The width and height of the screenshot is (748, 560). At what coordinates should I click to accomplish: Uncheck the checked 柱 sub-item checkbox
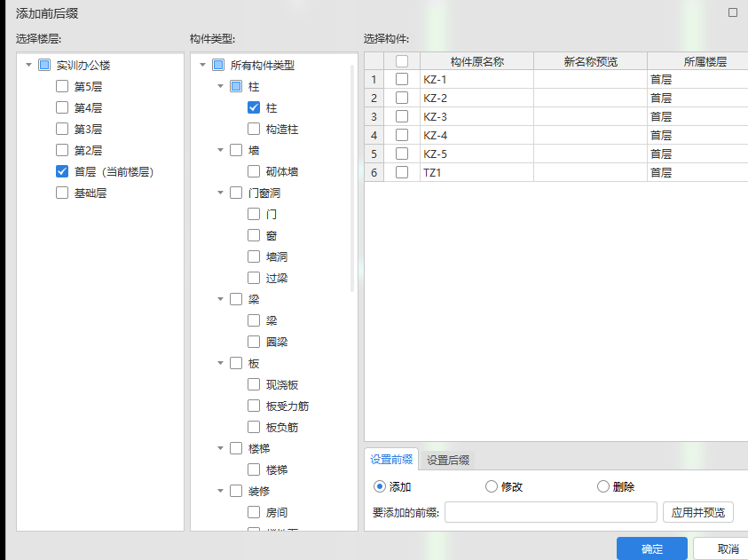(254, 107)
